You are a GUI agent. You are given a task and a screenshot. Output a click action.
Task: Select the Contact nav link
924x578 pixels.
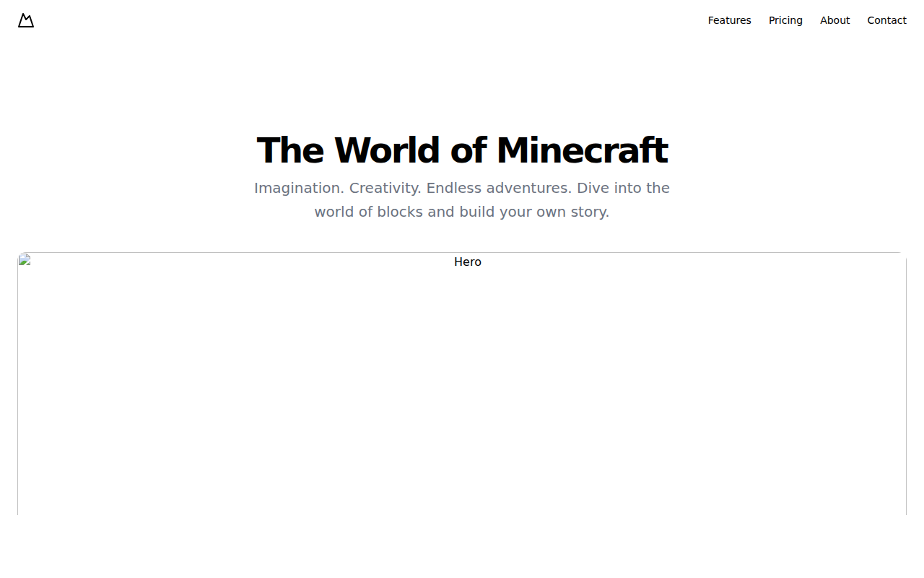[x=886, y=20]
